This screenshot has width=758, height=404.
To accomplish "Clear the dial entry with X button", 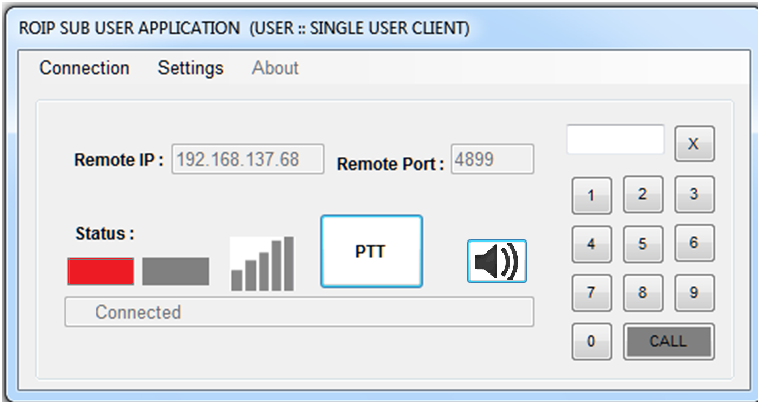I will click(693, 144).
